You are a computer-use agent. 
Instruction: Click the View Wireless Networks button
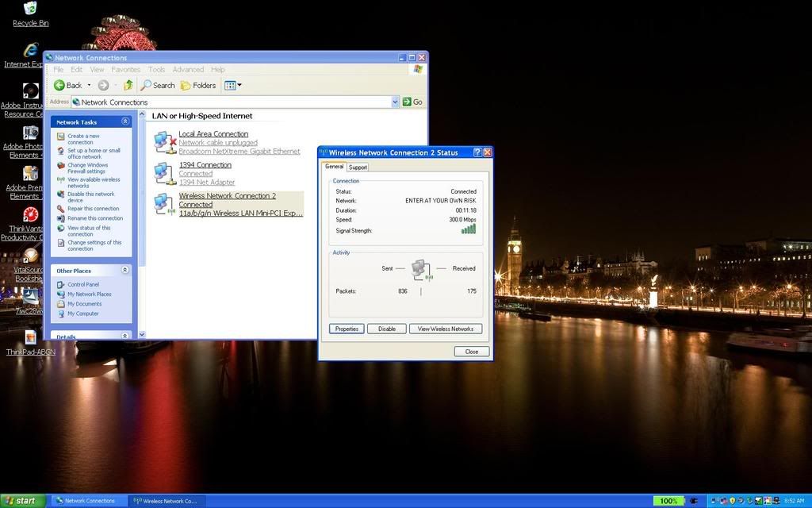click(445, 329)
